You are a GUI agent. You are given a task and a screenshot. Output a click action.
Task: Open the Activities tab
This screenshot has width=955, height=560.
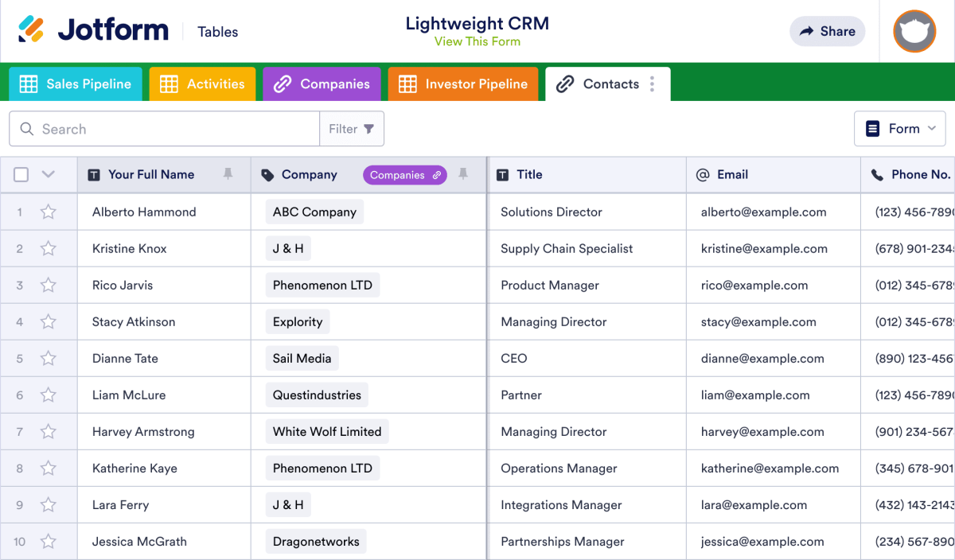202,84
